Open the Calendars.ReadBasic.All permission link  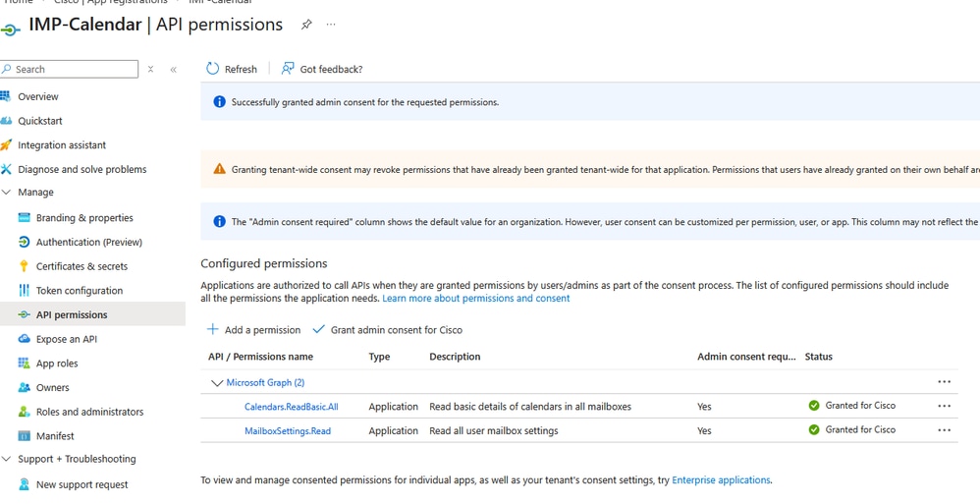pos(291,407)
